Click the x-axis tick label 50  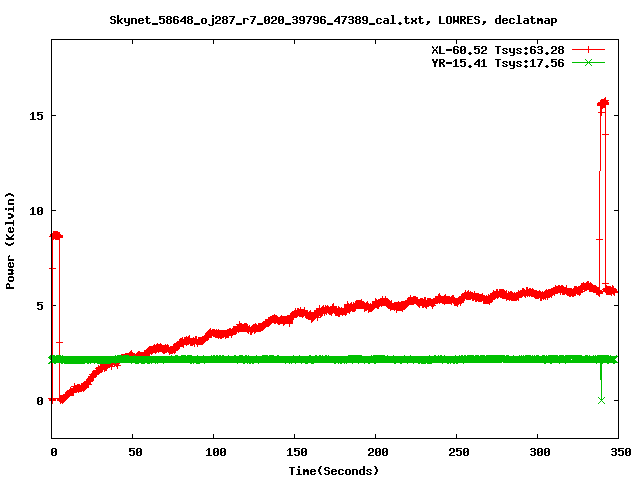click(x=136, y=452)
